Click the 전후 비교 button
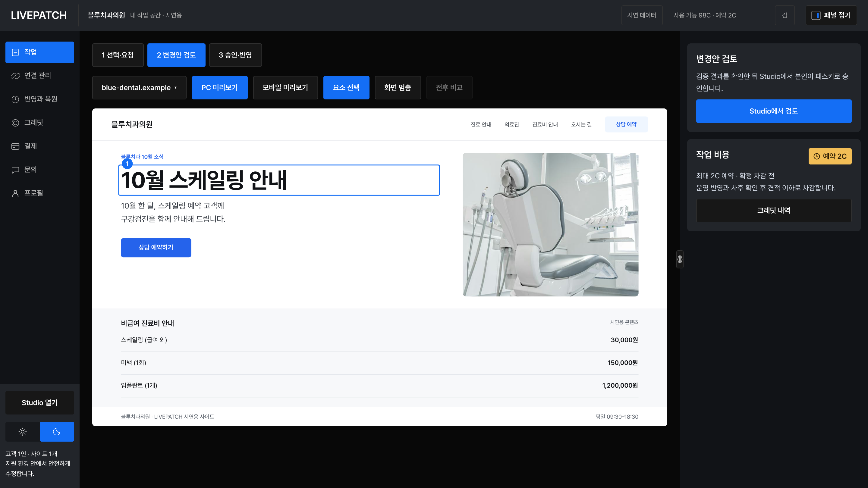 pos(449,88)
